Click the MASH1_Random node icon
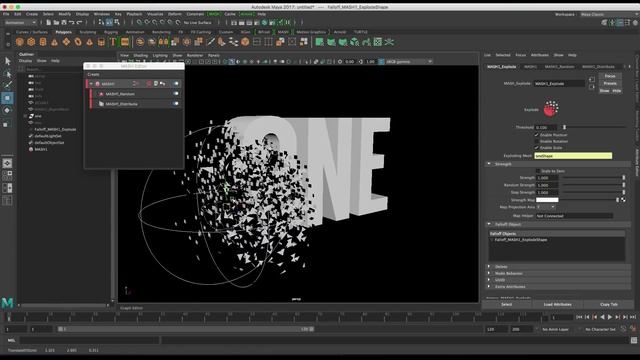 (x=101, y=94)
